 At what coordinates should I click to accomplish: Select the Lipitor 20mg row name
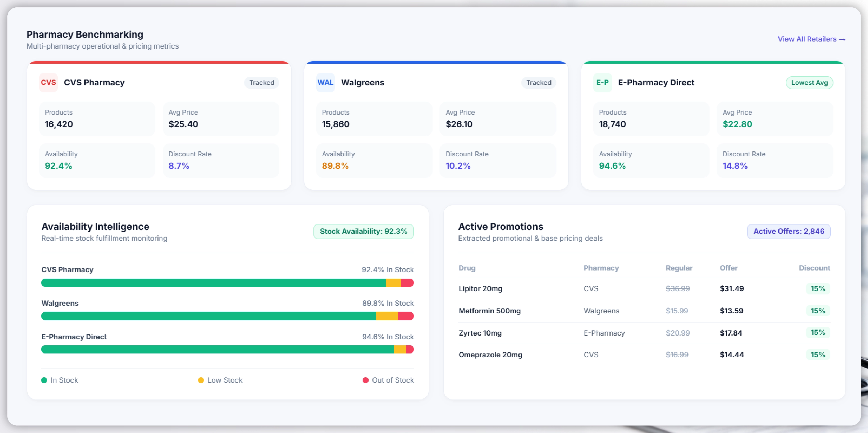480,289
